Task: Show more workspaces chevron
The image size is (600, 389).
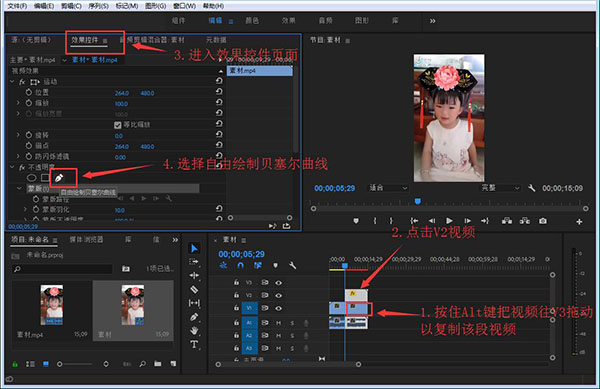Action: coord(432,21)
